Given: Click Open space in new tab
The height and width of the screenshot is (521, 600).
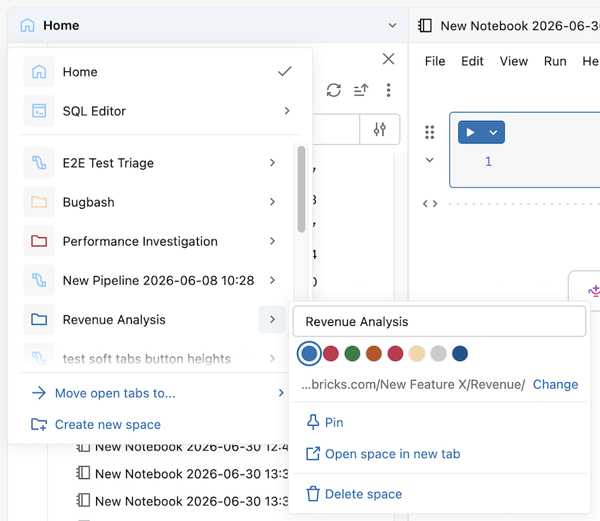Looking at the screenshot, I should coord(393,454).
